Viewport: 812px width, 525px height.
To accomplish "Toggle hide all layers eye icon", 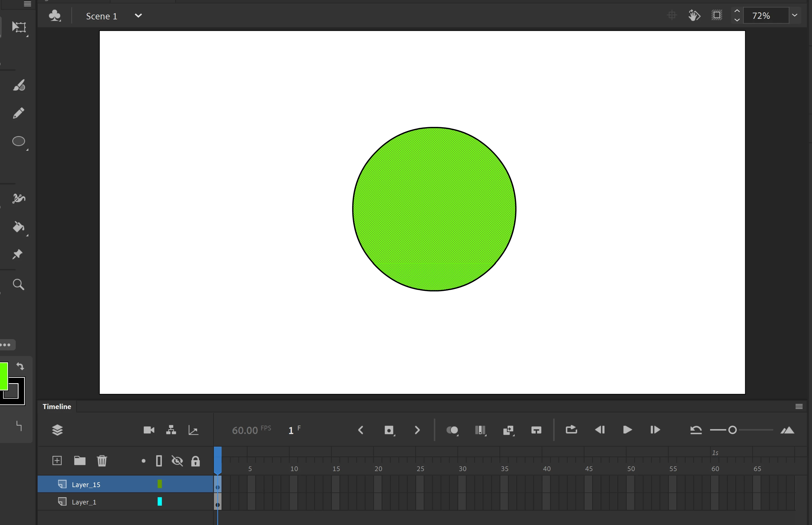I will pyautogui.click(x=177, y=461).
